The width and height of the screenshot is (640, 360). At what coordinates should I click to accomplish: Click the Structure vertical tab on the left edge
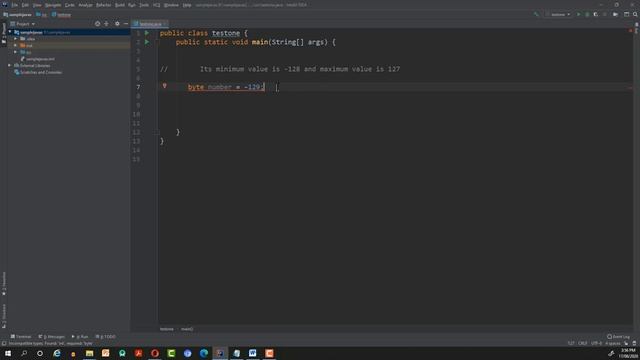tap(4, 316)
